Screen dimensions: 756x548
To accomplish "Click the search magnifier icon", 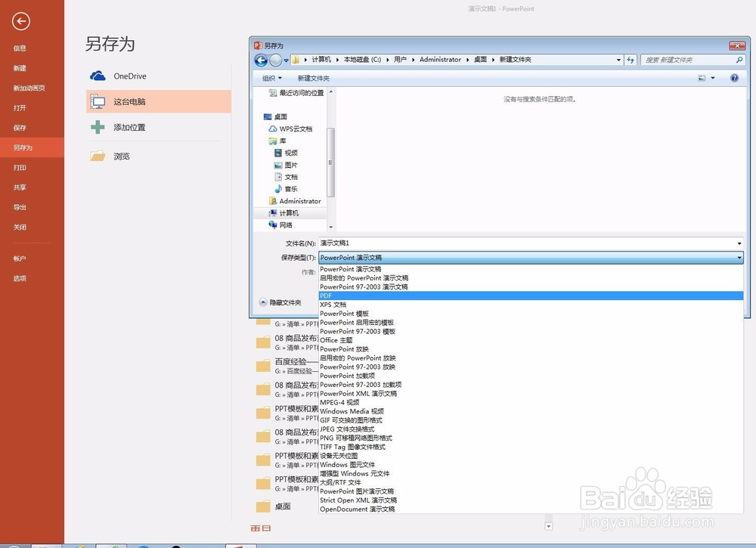I will [x=739, y=60].
